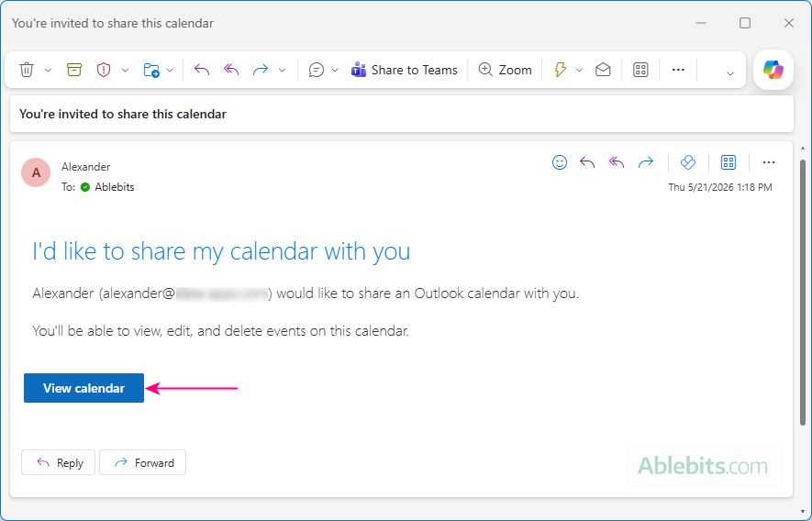This screenshot has width=812, height=521.
Task: Expand the move-to-folder dropdown
Action: pos(170,70)
